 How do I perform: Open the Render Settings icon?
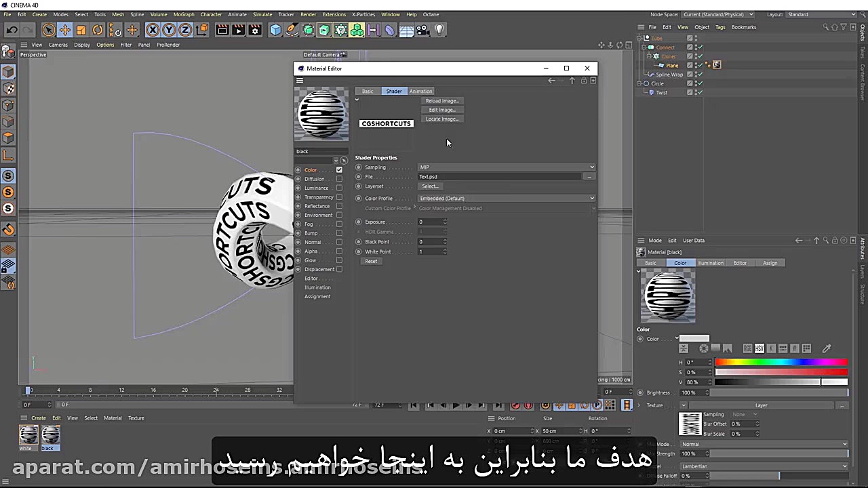(x=255, y=29)
